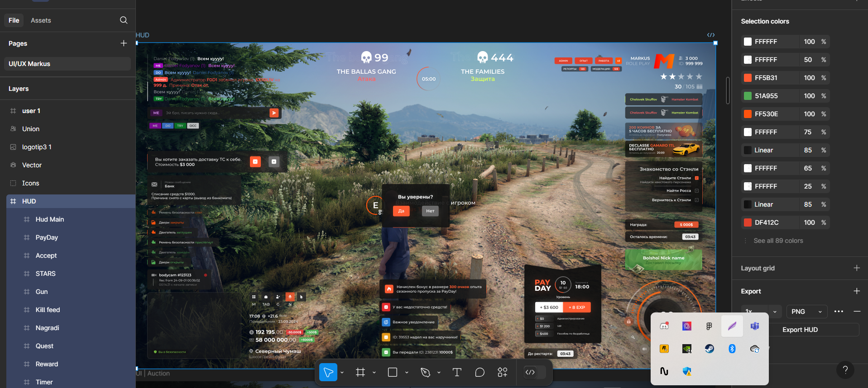Select the Comment tool
This screenshot has height=388, width=868.
(480, 372)
